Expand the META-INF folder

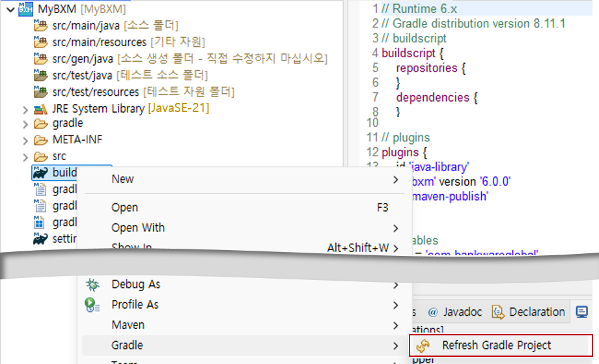pyautogui.click(x=25, y=141)
